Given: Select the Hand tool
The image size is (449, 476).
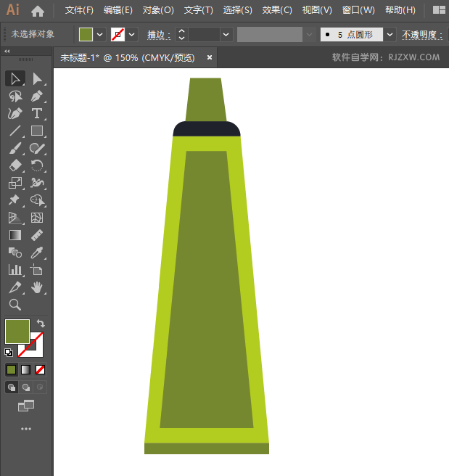Looking at the screenshot, I should [x=37, y=287].
